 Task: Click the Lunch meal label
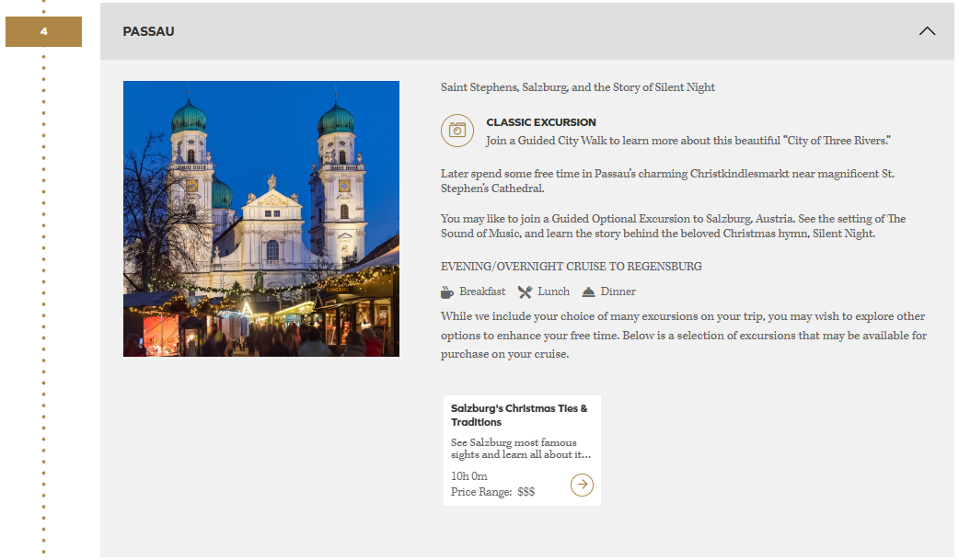coord(554,291)
